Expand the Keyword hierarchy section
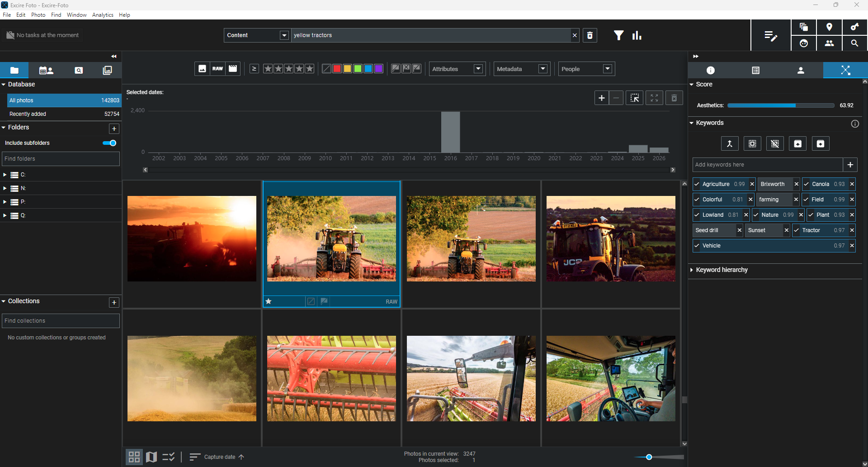Screen dimensions: 868x467 (722, 270)
